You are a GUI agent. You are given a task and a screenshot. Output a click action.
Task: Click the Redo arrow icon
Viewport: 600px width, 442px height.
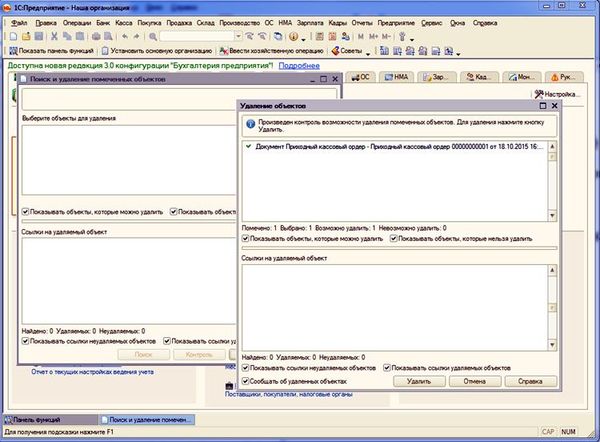[x=136, y=36]
